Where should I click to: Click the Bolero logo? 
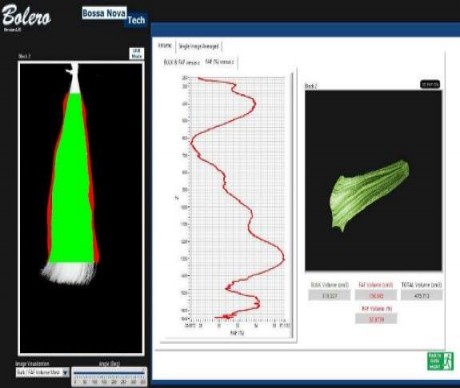click(x=26, y=16)
